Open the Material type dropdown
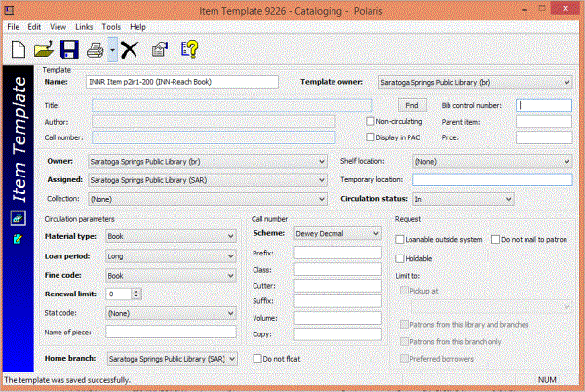Viewport: 585px width, 392px height. (x=170, y=236)
